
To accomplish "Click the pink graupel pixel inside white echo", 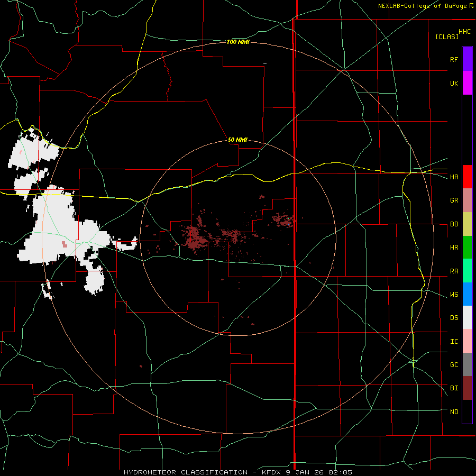I will [65, 244].
